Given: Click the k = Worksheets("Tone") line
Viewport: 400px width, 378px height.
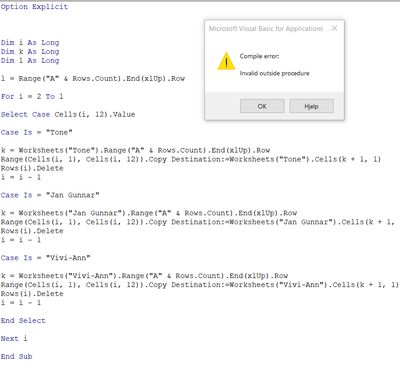Looking at the screenshot, I should [135, 150].
